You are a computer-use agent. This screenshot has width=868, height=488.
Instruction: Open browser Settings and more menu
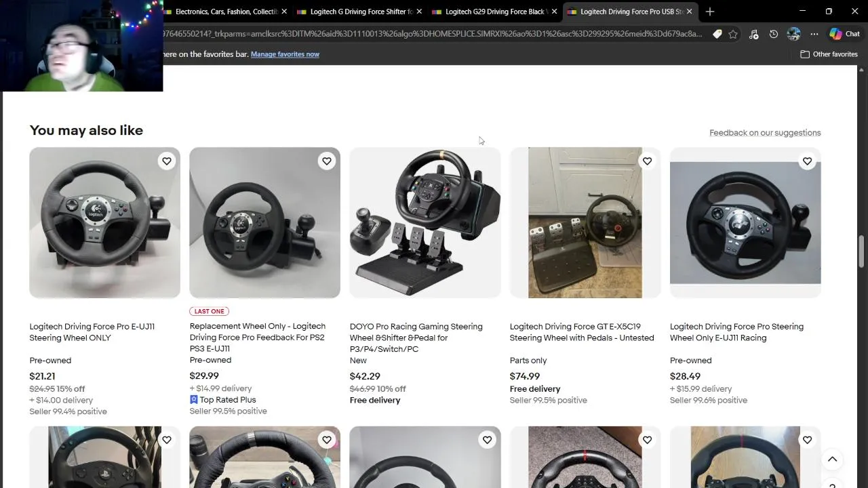tap(814, 34)
